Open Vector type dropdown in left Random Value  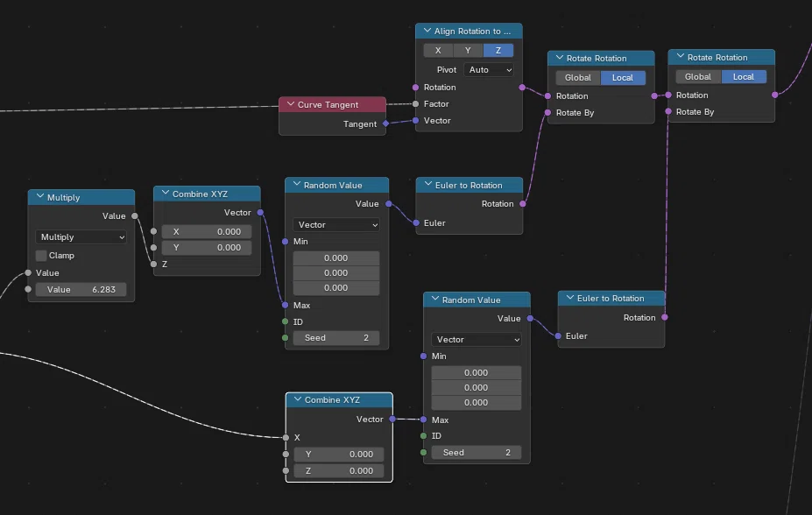coord(336,224)
